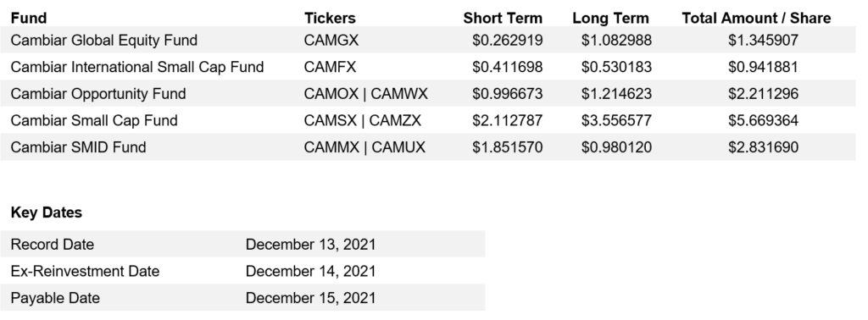Screen dimensions: 868x320
Task: Select the Record Date December 13, 2021 value
Action: coord(310,245)
